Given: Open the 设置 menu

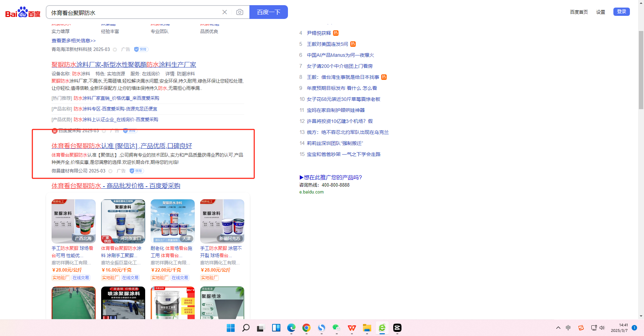Looking at the screenshot, I should click(x=601, y=12).
